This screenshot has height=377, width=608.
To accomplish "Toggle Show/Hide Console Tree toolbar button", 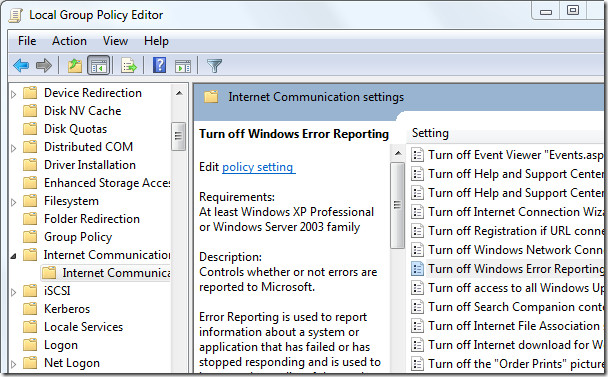I will point(99,65).
